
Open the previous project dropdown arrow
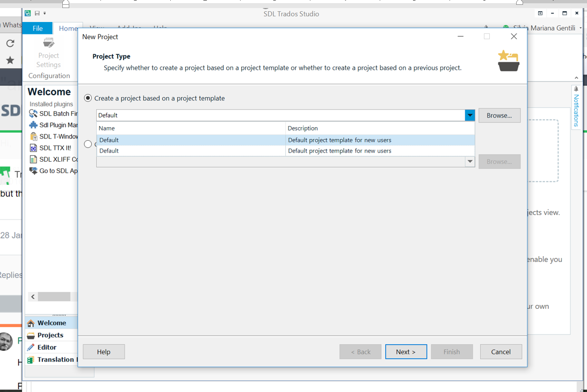(x=470, y=162)
